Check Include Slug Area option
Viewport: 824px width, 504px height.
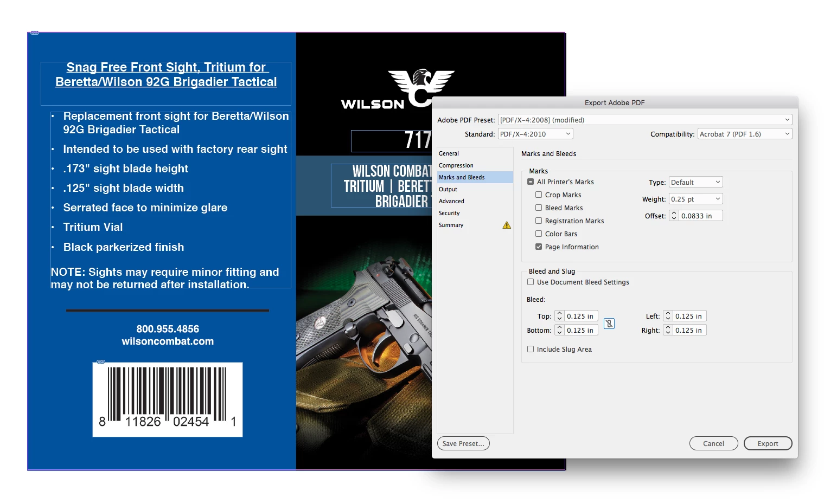tap(531, 350)
